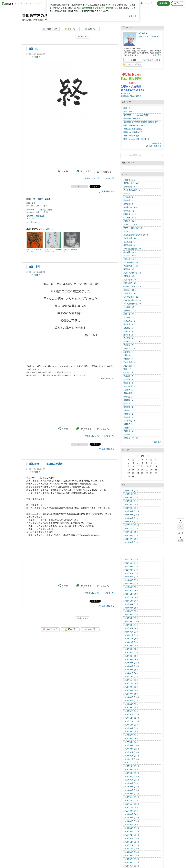Report article 記事を報告する under 夜話 終
The image size is (186, 868).
106,191
